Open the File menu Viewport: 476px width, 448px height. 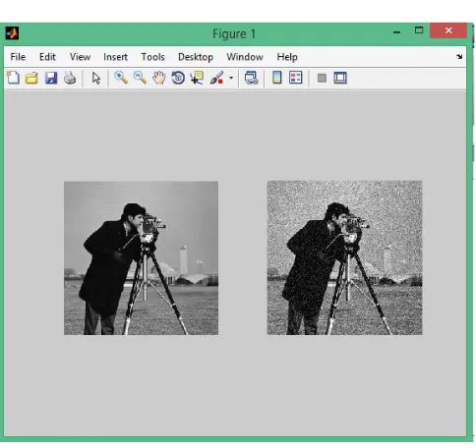click(x=18, y=57)
